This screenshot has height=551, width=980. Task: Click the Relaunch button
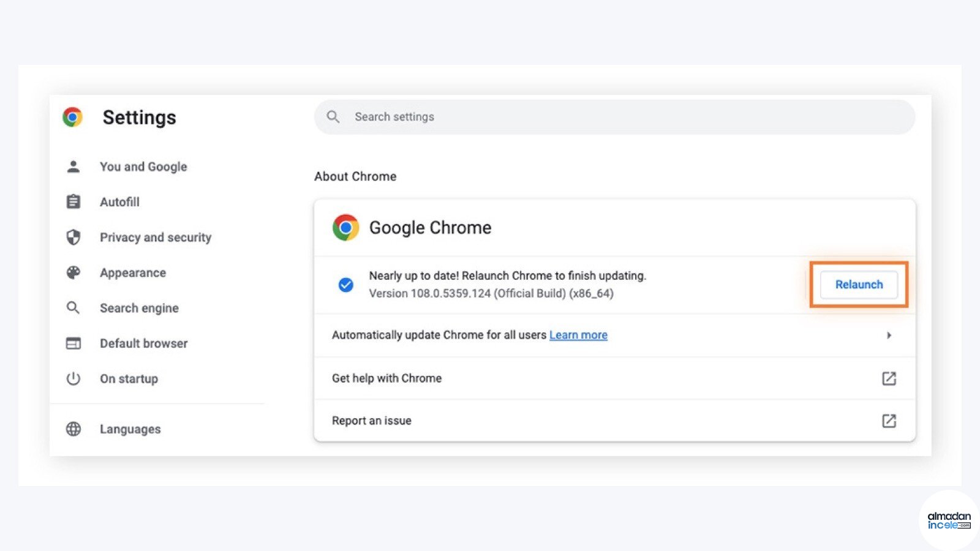click(x=859, y=285)
